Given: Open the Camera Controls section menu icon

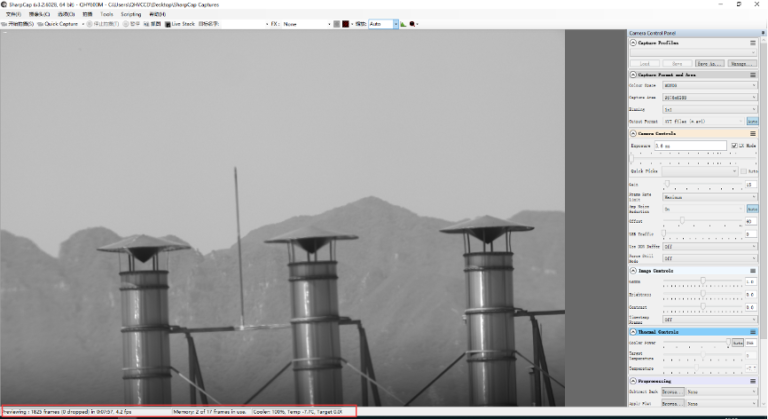Looking at the screenshot, I should click(752, 133).
